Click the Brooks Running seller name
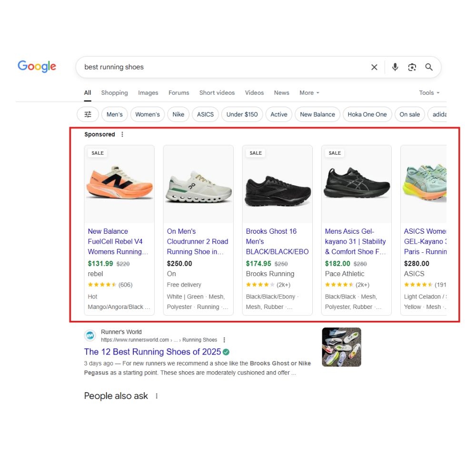 [x=270, y=274]
